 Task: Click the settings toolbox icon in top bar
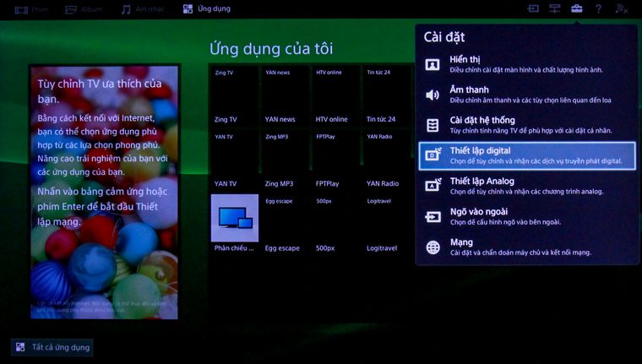576,8
